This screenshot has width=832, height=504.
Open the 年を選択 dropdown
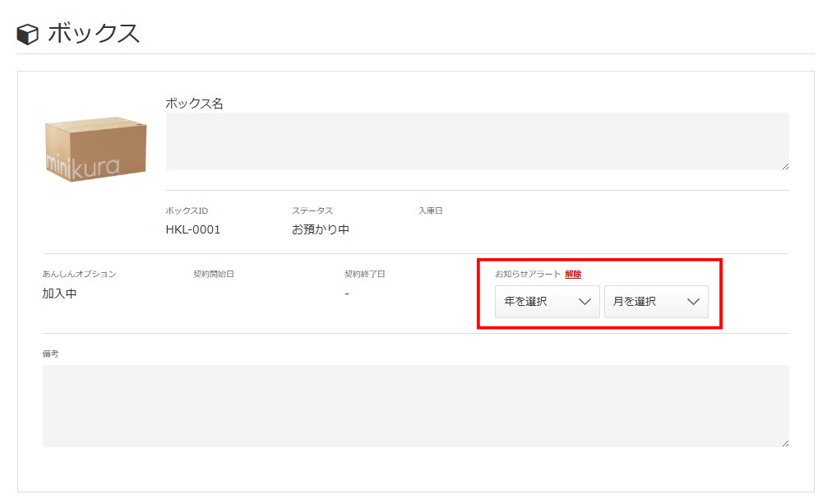[547, 302]
